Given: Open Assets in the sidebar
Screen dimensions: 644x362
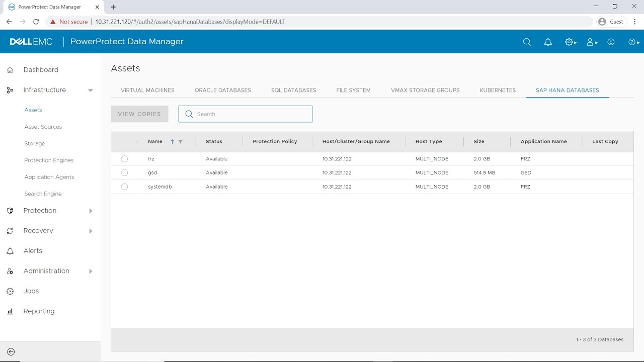Looking at the screenshot, I should 33,110.
